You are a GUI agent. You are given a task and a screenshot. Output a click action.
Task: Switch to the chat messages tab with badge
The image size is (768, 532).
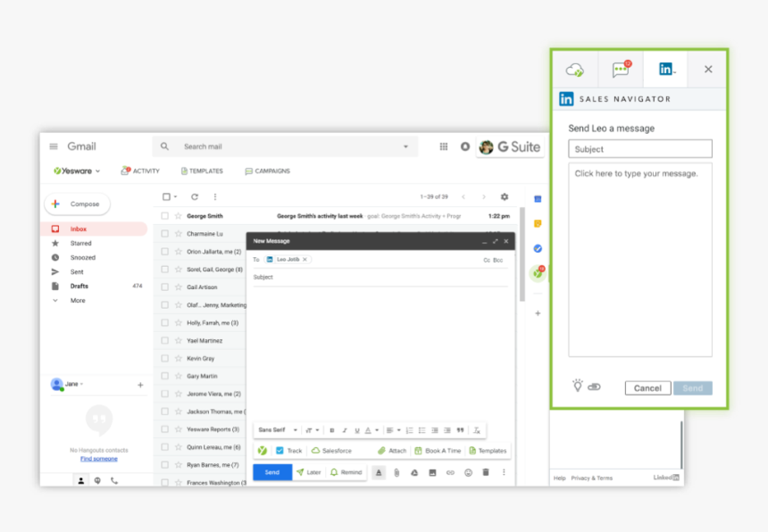[621, 69]
